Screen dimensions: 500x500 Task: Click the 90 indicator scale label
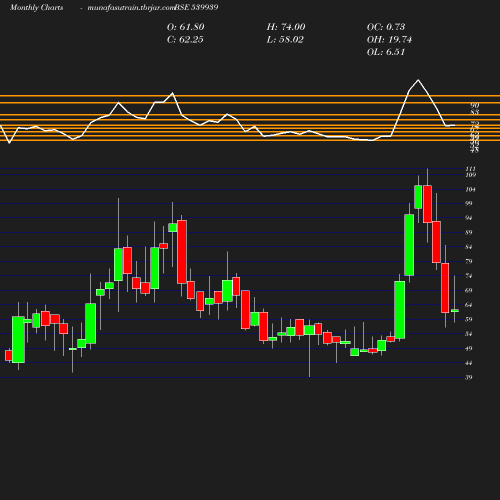point(475,106)
